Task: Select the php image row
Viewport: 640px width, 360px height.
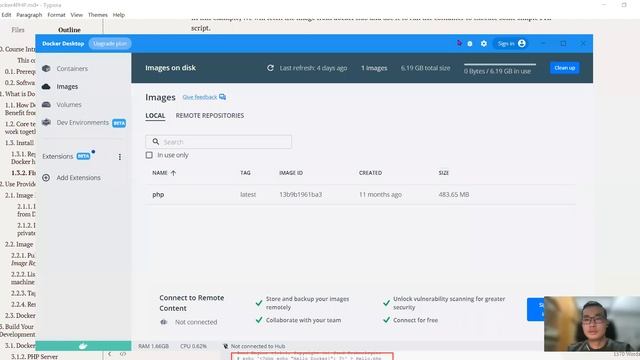Action: point(360,195)
